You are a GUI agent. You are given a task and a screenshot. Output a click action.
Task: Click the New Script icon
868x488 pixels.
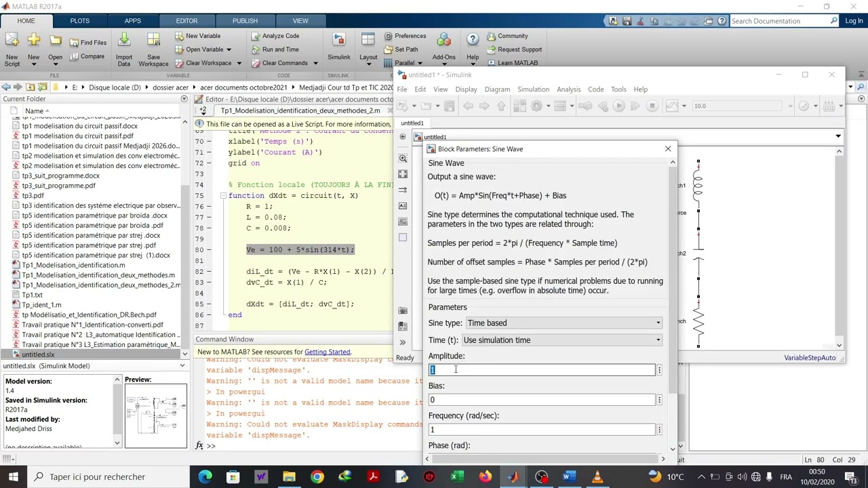point(12,49)
